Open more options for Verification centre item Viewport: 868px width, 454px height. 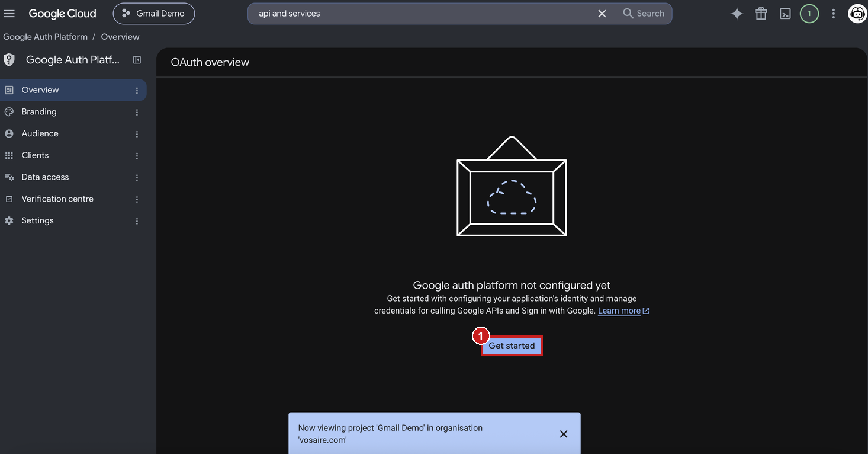137,200
